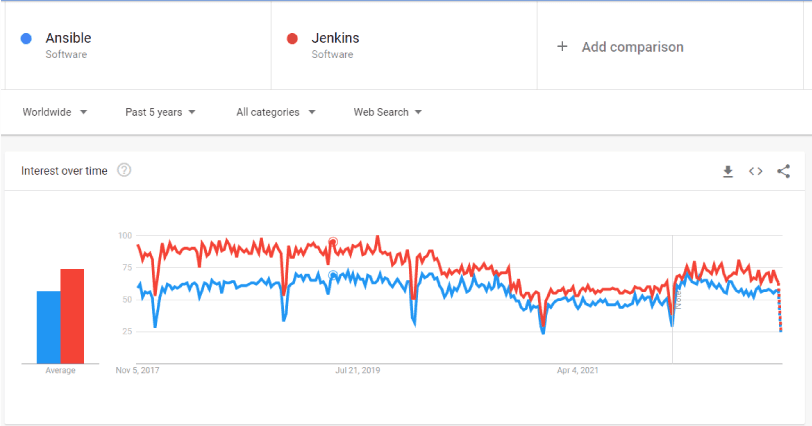
Task: Open the All categories dropdown
Action: 275,112
